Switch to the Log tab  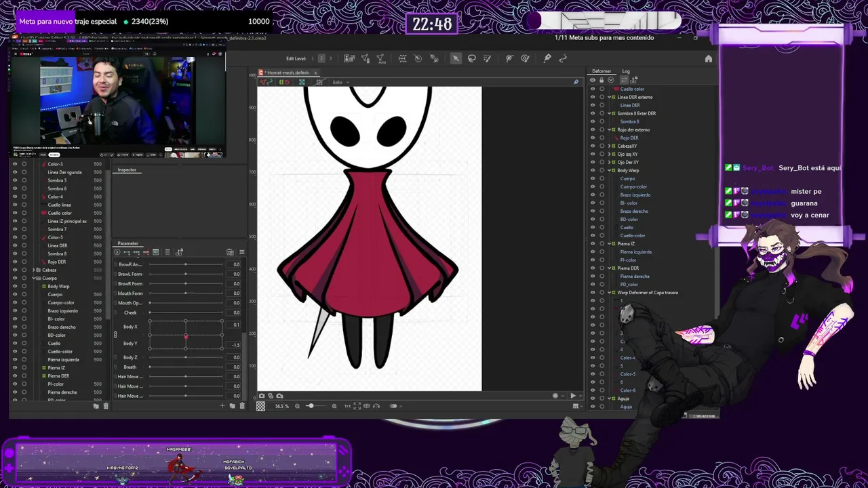coord(626,71)
